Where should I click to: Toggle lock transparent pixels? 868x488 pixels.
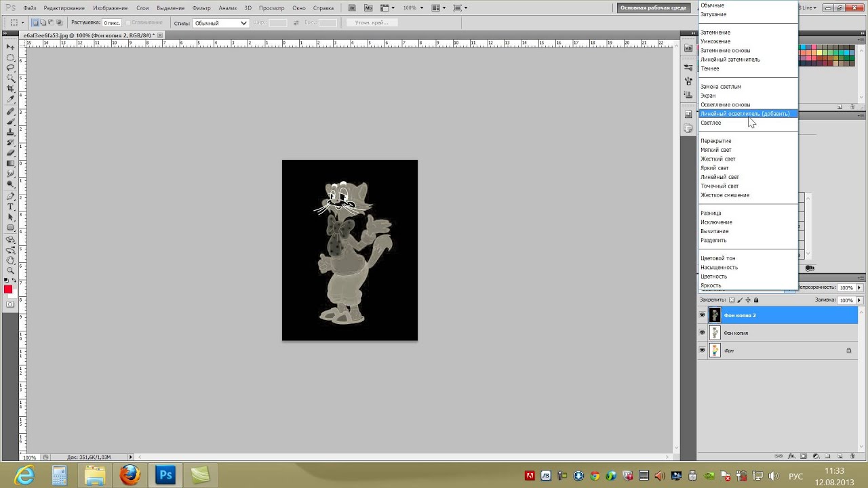click(x=732, y=300)
